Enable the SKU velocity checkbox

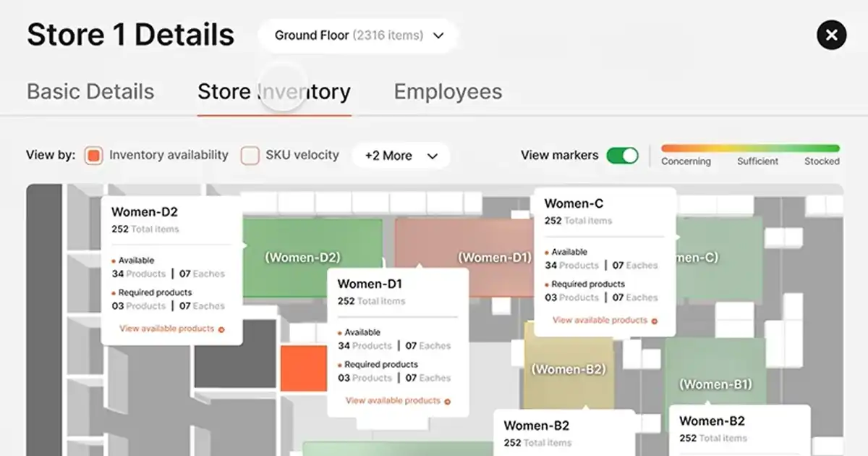[x=250, y=156]
